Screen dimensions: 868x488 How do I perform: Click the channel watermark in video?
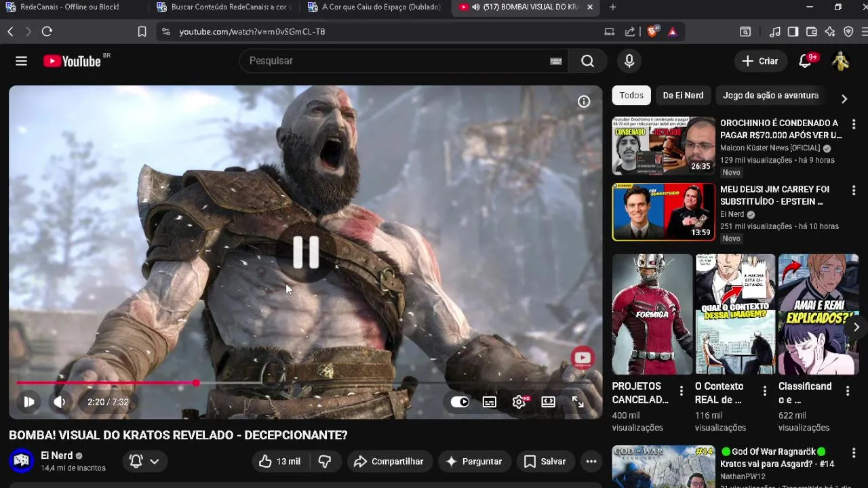point(583,358)
